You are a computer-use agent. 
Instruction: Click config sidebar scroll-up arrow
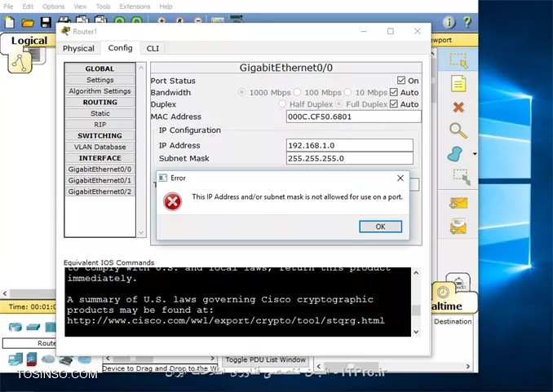(141, 68)
